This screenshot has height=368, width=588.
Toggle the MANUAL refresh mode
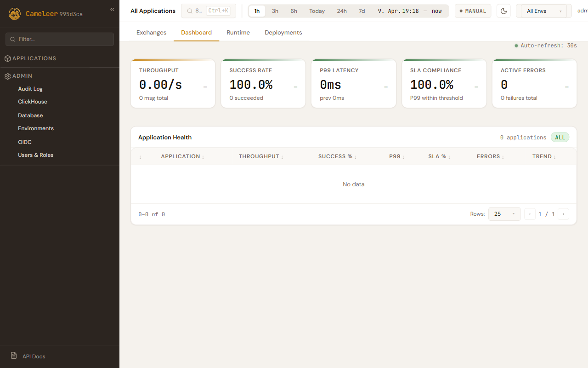(x=473, y=11)
